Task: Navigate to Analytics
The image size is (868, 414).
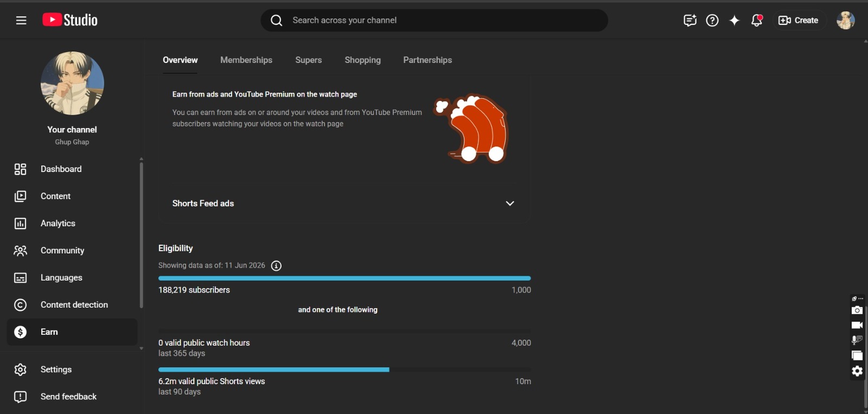Action: [x=58, y=224]
